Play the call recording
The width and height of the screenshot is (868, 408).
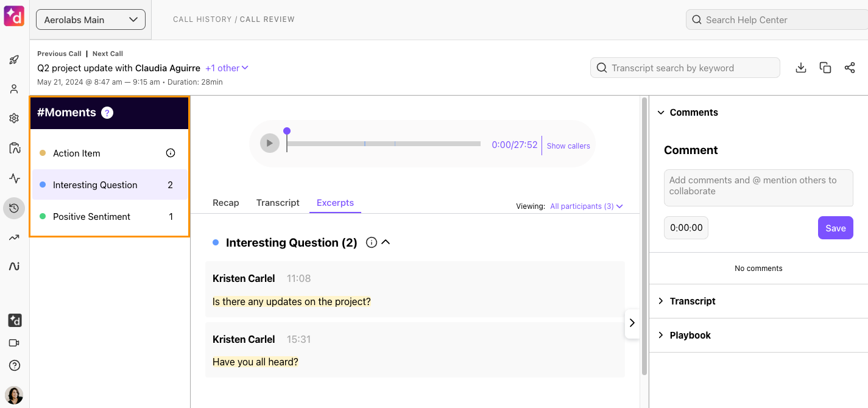click(x=269, y=144)
